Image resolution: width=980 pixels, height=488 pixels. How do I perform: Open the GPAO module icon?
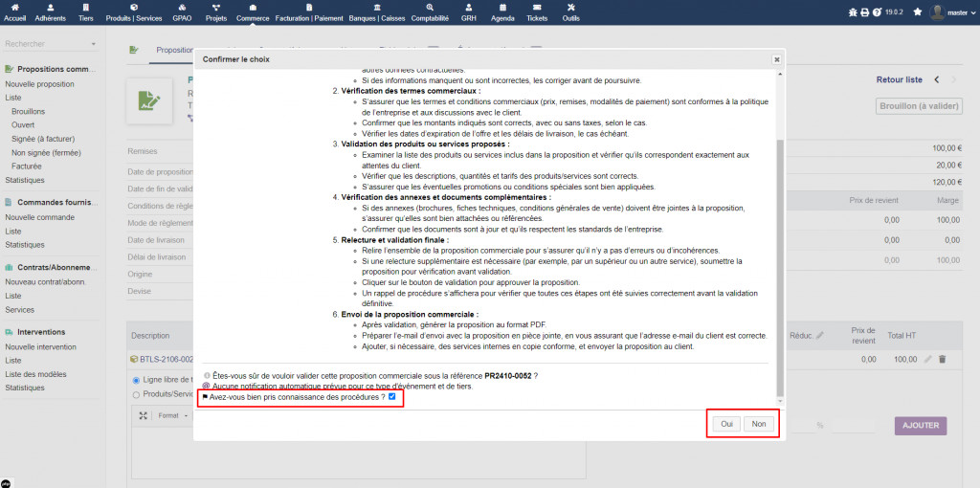tap(182, 8)
